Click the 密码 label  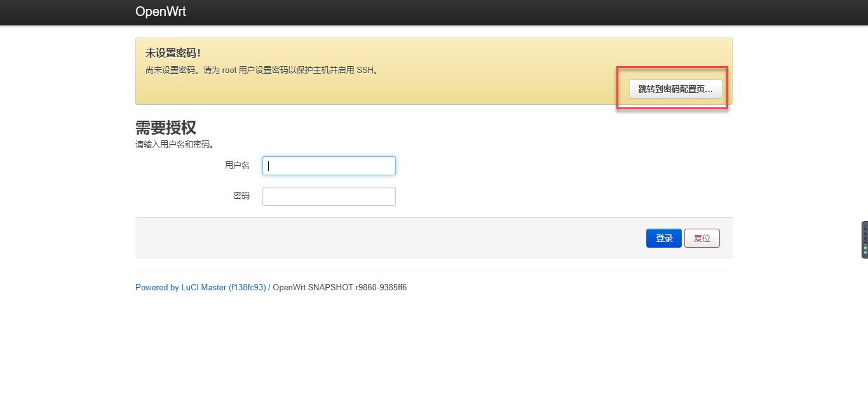point(241,196)
